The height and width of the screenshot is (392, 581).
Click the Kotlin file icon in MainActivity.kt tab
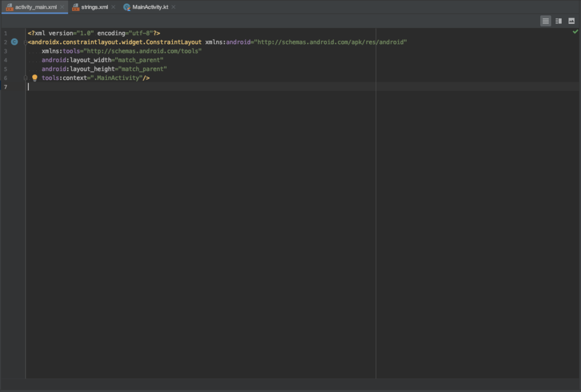click(127, 7)
